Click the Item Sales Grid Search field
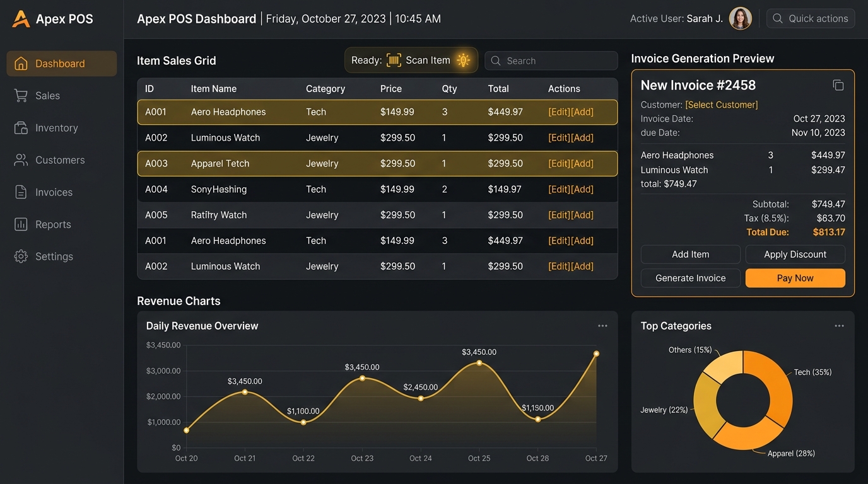This screenshot has width=868, height=484. tap(551, 60)
